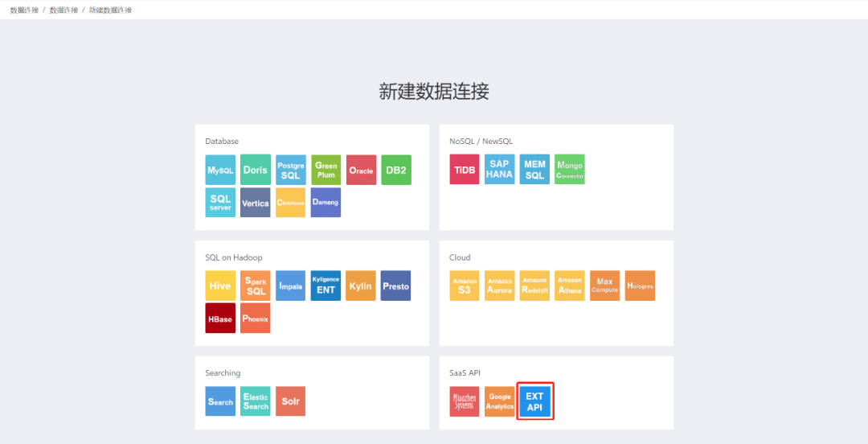
Task: Click the DB2 tile
Action: click(396, 170)
